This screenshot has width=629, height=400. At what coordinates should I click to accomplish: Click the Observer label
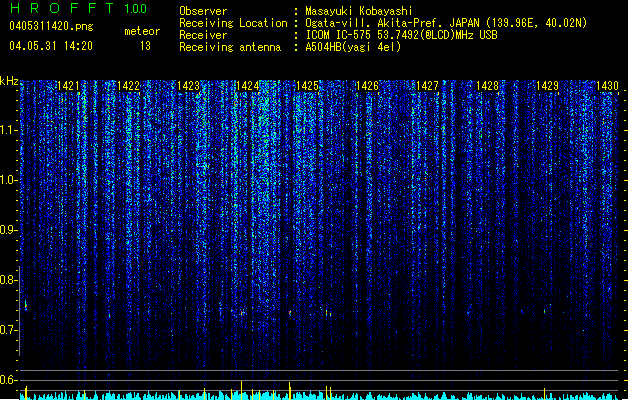[x=203, y=11]
